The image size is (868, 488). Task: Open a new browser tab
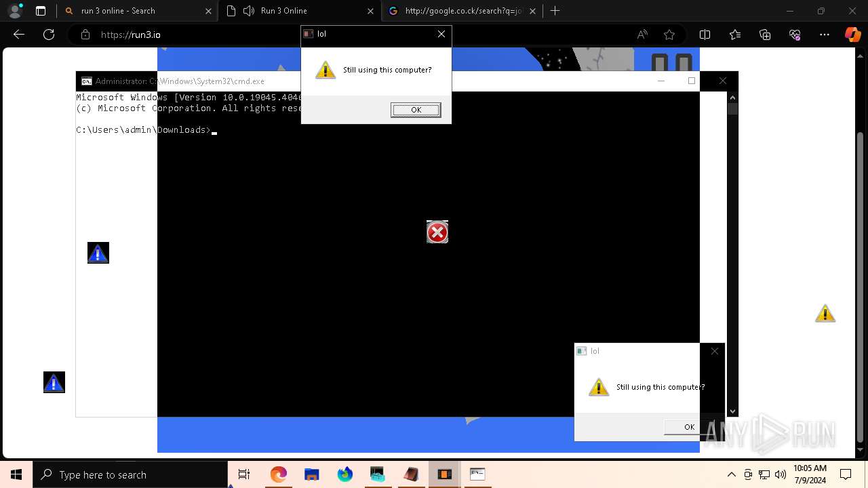tap(555, 11)
